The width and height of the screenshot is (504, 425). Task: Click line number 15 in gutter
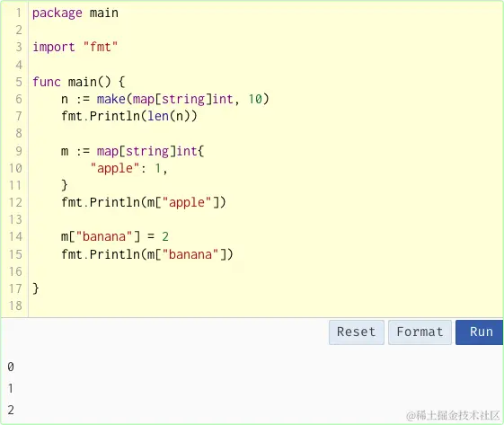15,254
